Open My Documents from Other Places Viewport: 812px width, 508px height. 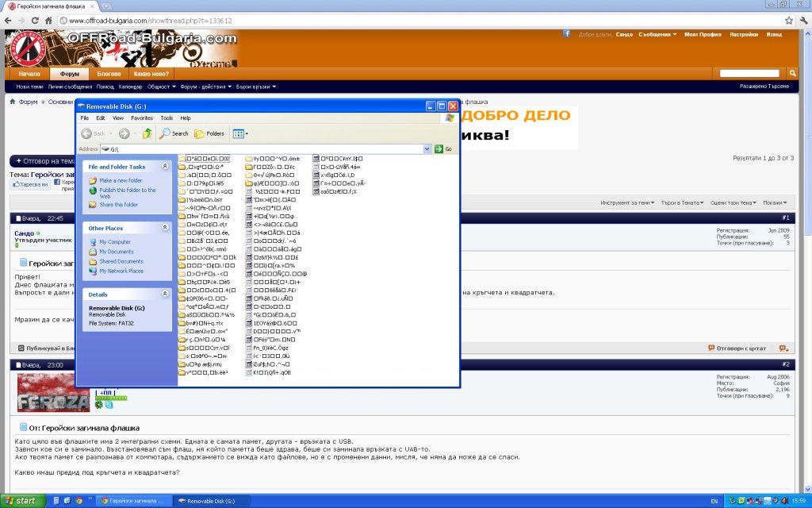pos(117,252)
